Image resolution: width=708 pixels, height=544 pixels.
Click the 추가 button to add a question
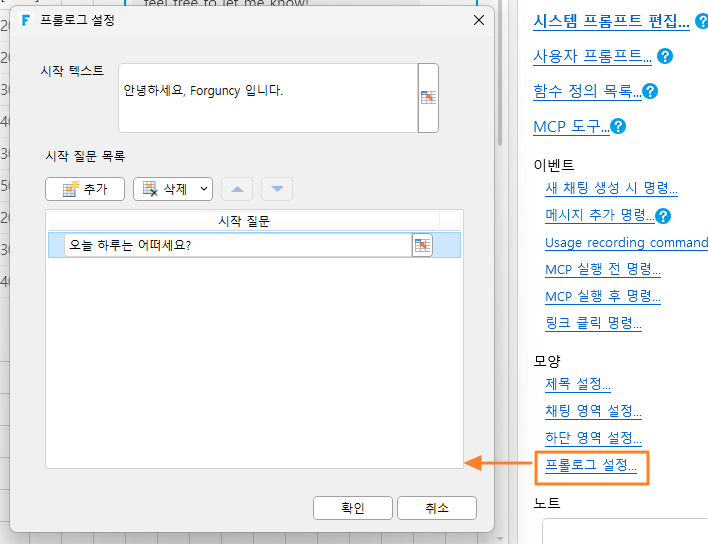point(85,189)
